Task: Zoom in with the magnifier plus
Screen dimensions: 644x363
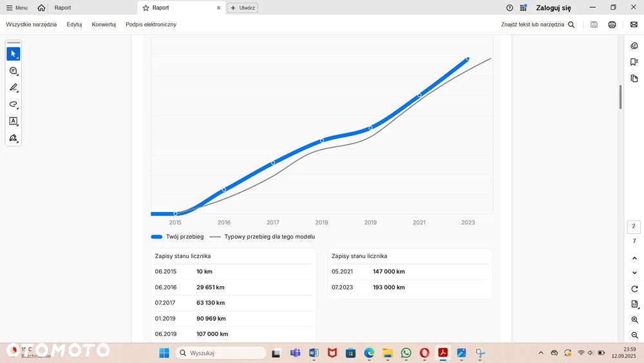Action: click(x=634, y=320)
